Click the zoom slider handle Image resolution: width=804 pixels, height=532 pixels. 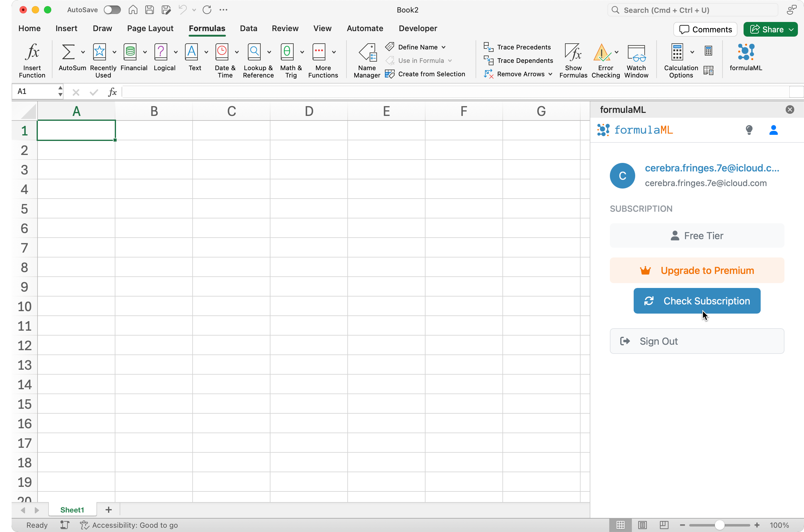click(x=719, y=525)
